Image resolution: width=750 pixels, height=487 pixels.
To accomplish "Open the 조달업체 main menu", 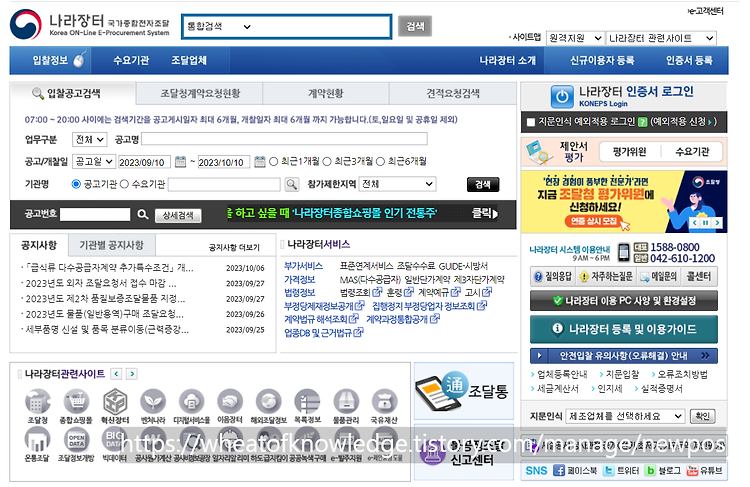I will click(x=189, y=61).
